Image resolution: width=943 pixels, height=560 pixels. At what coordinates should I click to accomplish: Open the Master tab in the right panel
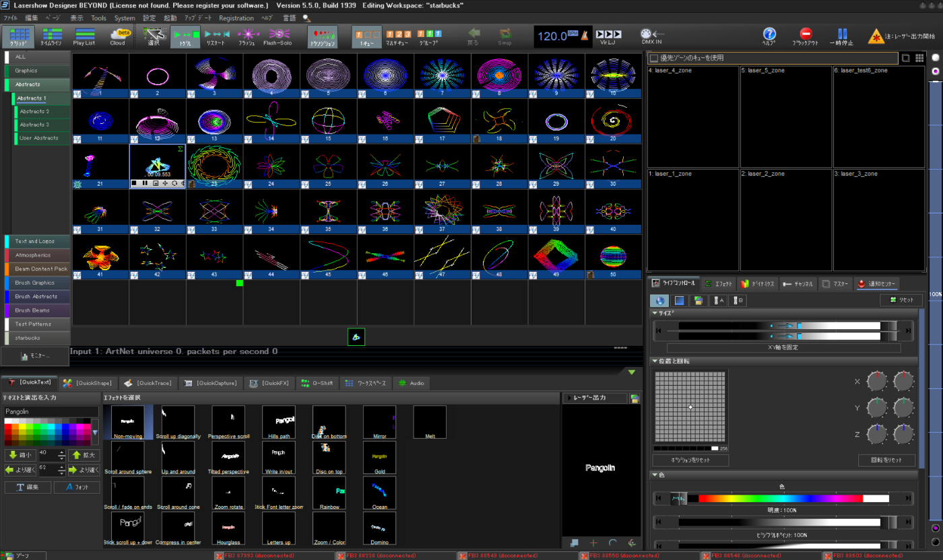click(x=835, y=284)
